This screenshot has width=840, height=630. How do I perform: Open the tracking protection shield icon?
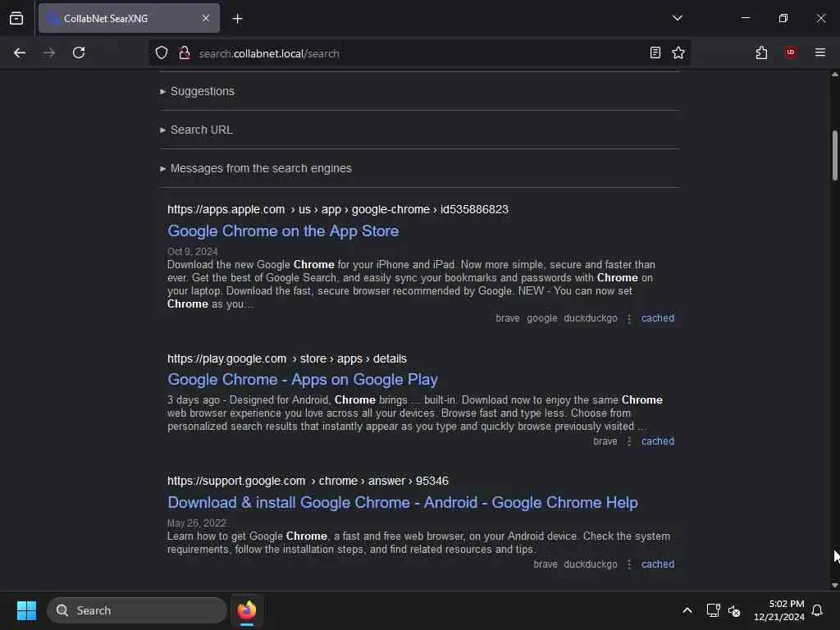tap(162, 53)
